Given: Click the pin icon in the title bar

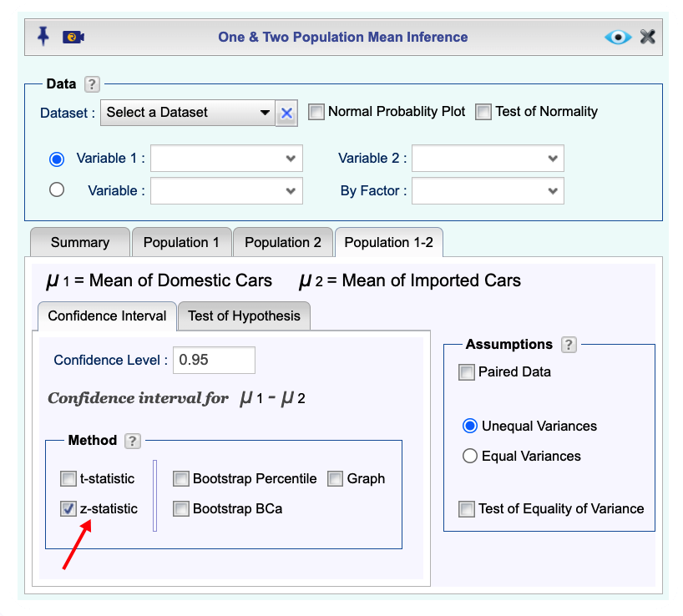Looking at the screenshot, I should (x=43, y=36).
